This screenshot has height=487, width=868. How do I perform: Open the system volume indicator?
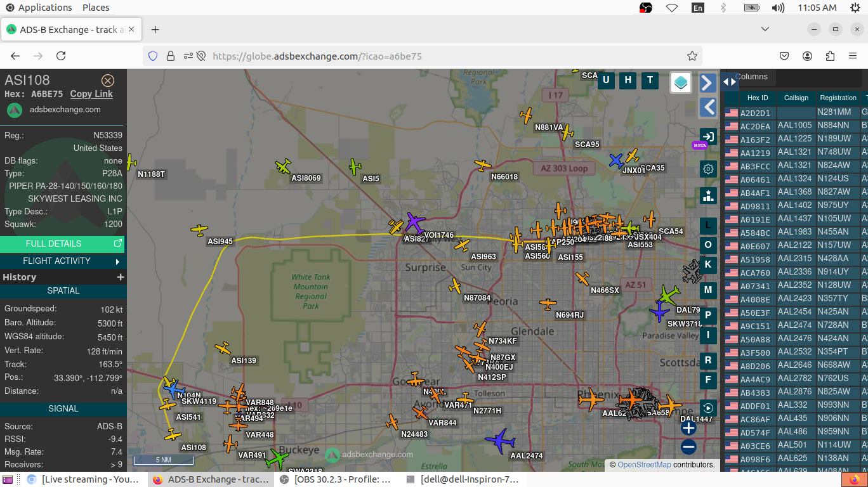coord(778,8)
